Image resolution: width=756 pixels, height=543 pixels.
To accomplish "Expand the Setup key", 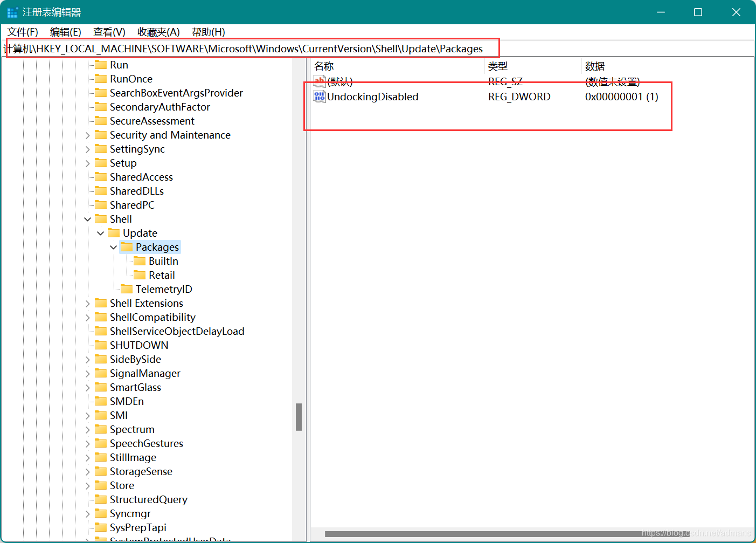I will pyautogui.click(x=88, y=163).
